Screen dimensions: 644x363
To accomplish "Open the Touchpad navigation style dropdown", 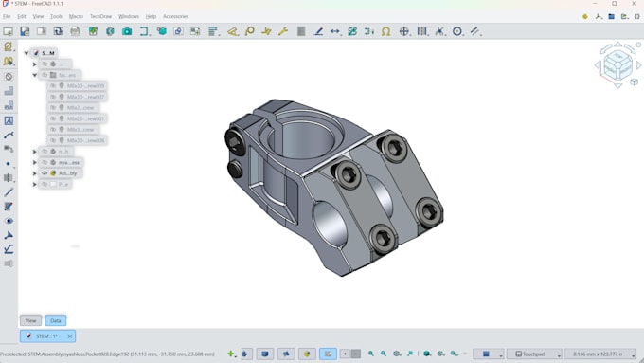I will 534,354.
